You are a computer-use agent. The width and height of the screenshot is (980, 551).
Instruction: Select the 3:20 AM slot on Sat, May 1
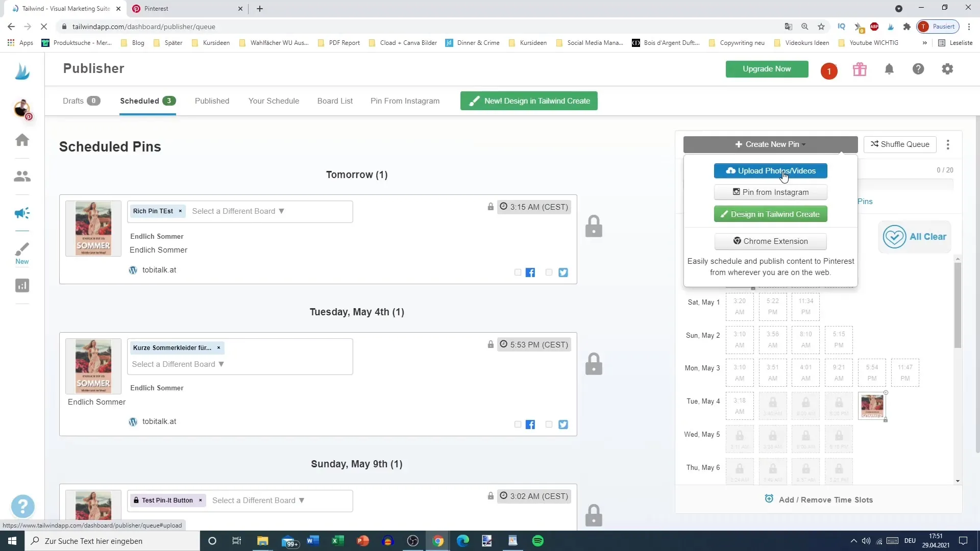pos(740,307)
